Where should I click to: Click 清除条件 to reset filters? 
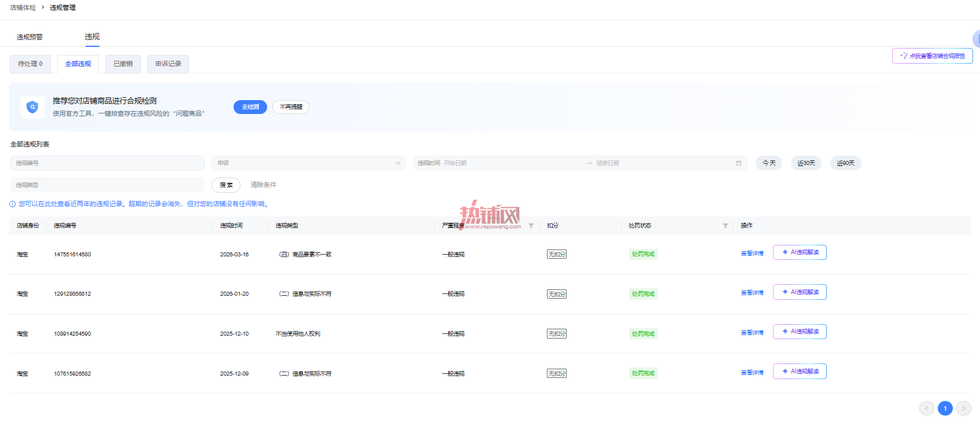point(263,185)
